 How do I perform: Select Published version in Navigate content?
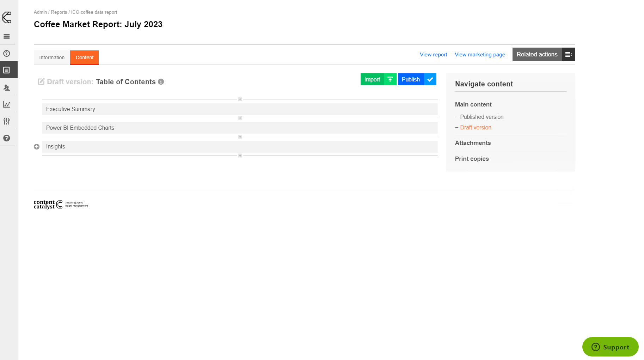pyautogui.click(x=482, y=117)
